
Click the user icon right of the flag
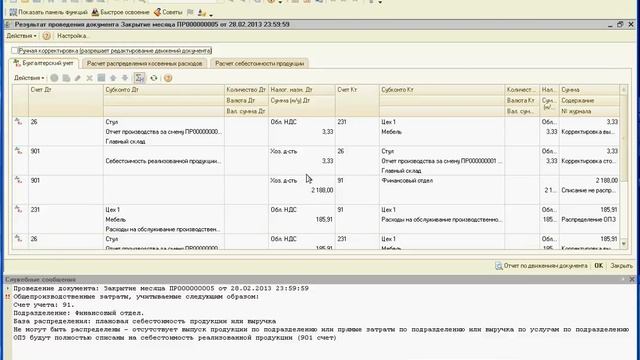pos(202,13)
